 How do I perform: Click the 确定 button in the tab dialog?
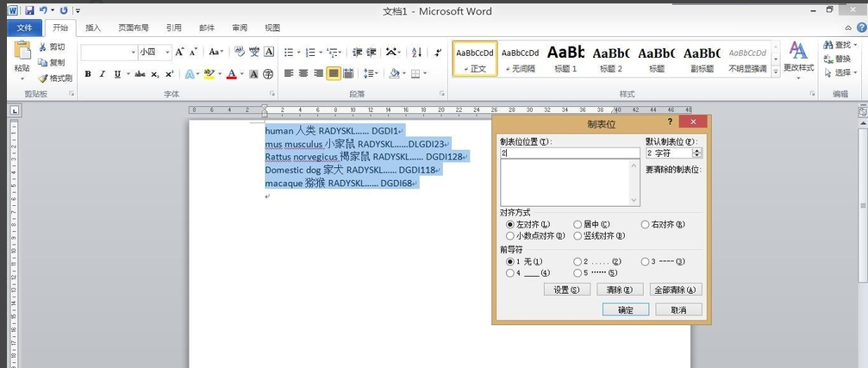coord(625,309)
